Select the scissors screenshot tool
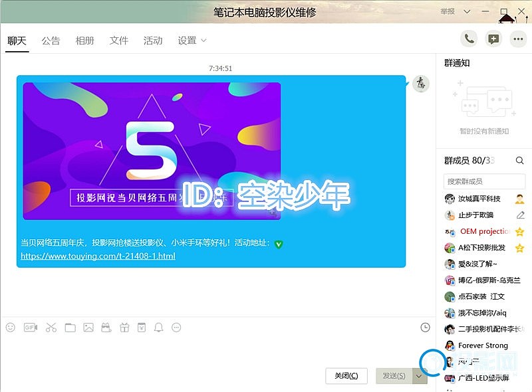Viewport: 532px width, 392px height. coord(51,328)
